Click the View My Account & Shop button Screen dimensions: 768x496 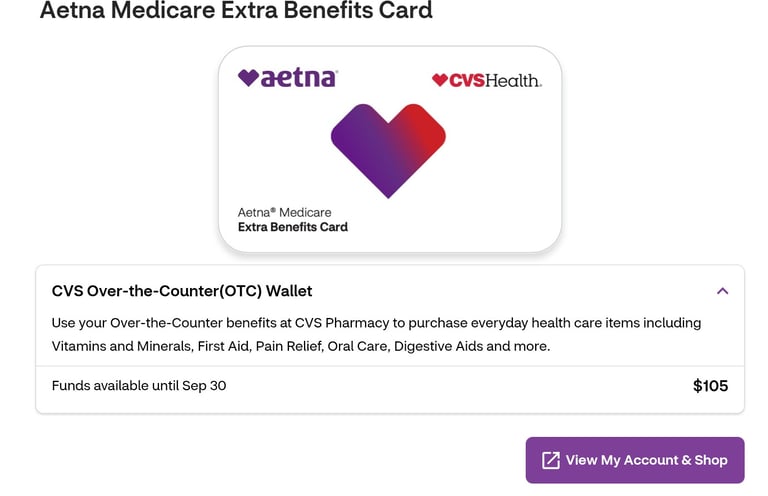(635, 460)
